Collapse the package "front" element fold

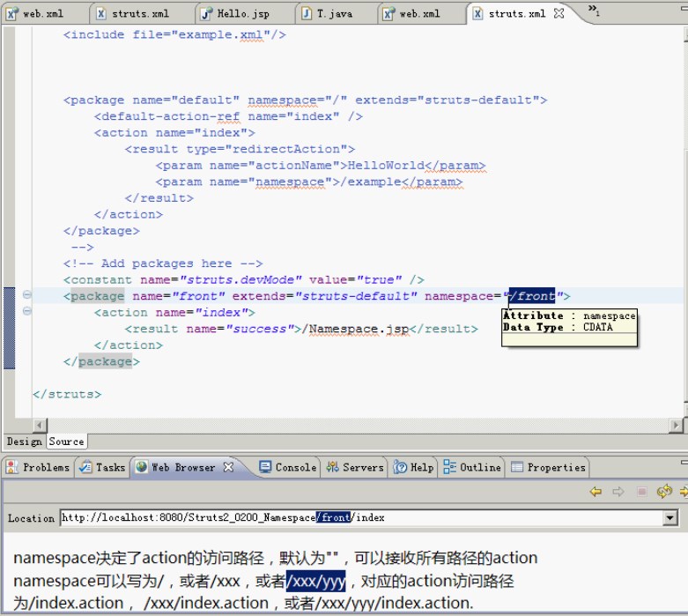click(27, 296)
